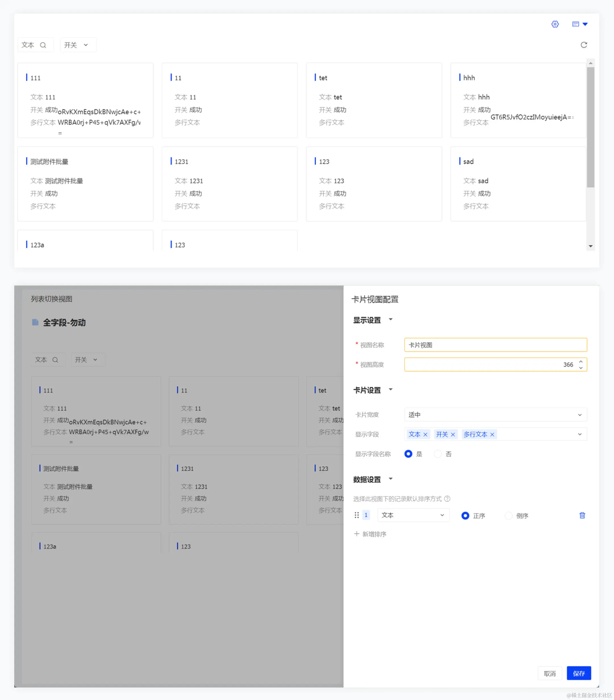Collapse the 显示设置 section
Viewport: 614px width, 700px height.
tap(390, 320)
